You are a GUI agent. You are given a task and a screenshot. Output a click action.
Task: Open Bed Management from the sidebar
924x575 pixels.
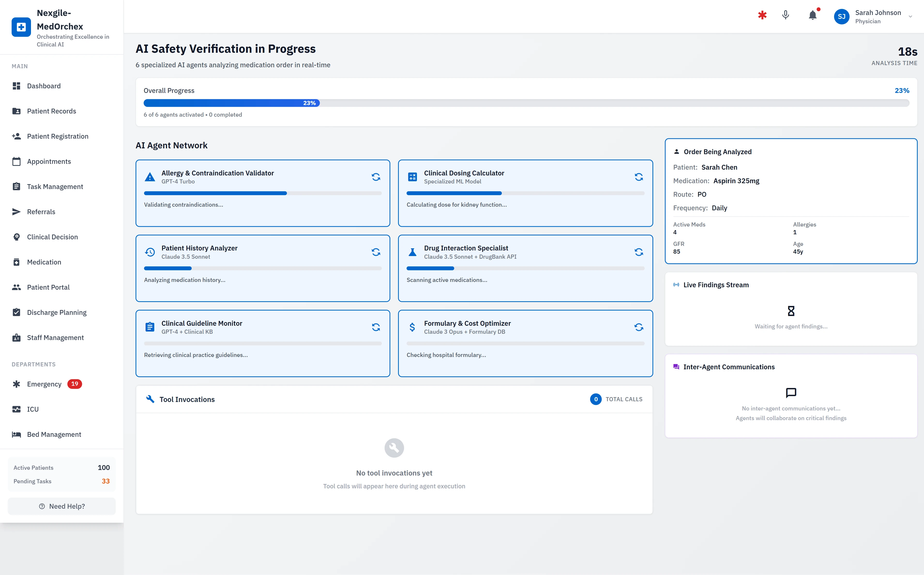54,434
